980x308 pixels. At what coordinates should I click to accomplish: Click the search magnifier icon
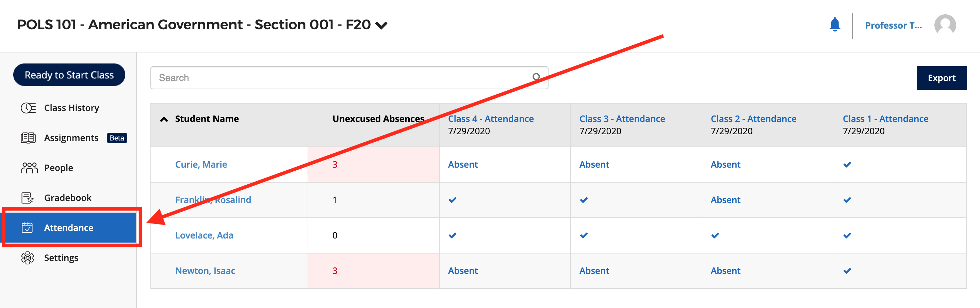536,77
